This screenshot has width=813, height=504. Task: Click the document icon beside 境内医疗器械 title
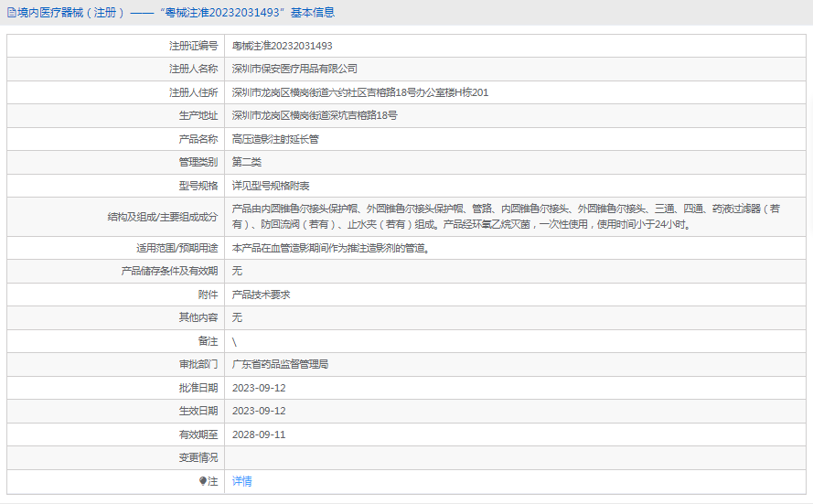tap(11, 13)
